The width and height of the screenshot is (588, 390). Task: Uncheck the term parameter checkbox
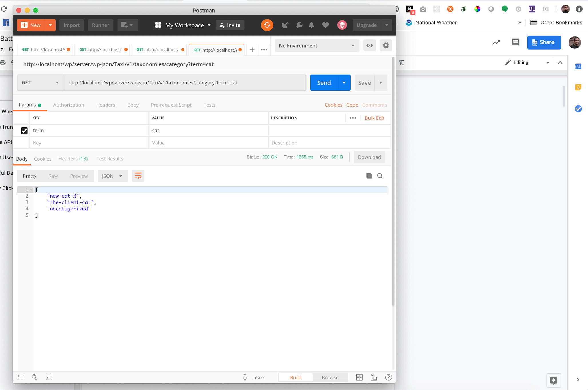point(25,131)
